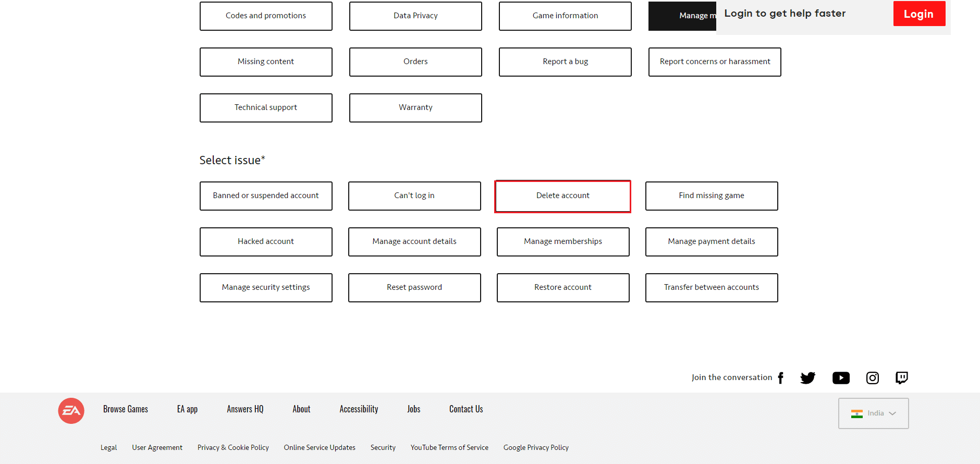Open EA's Facebook page icon
The height and width of the screenshot is (464, 980).
(780, 378)
